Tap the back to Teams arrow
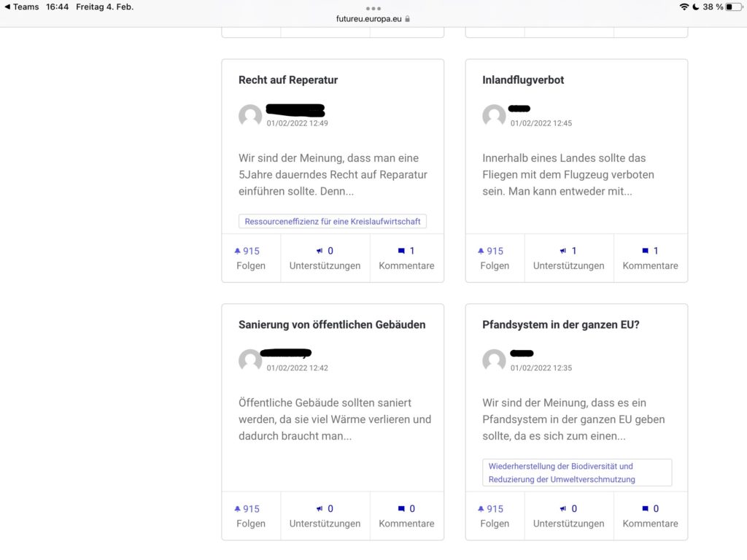The height and width of the screenshot is (560, 747). click(8, 7)
